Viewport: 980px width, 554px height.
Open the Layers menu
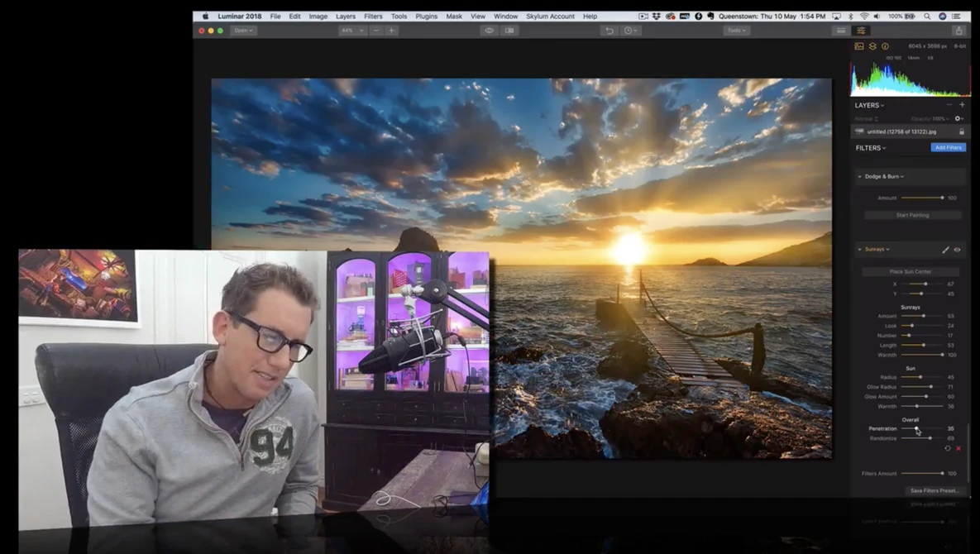345,17
